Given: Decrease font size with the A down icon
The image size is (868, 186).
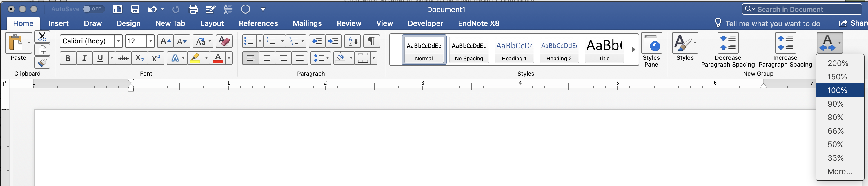Looking at the screenshot, I should click(182, 41).
